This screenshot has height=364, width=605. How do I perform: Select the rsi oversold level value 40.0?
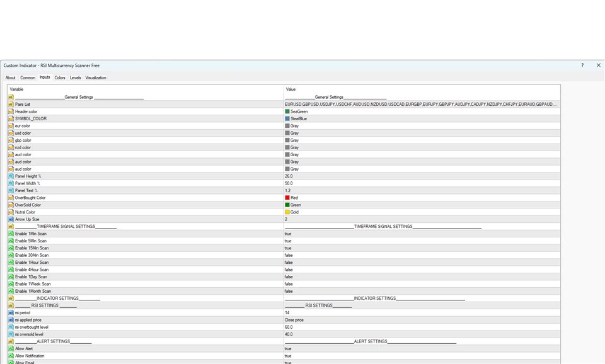[289, 334]
